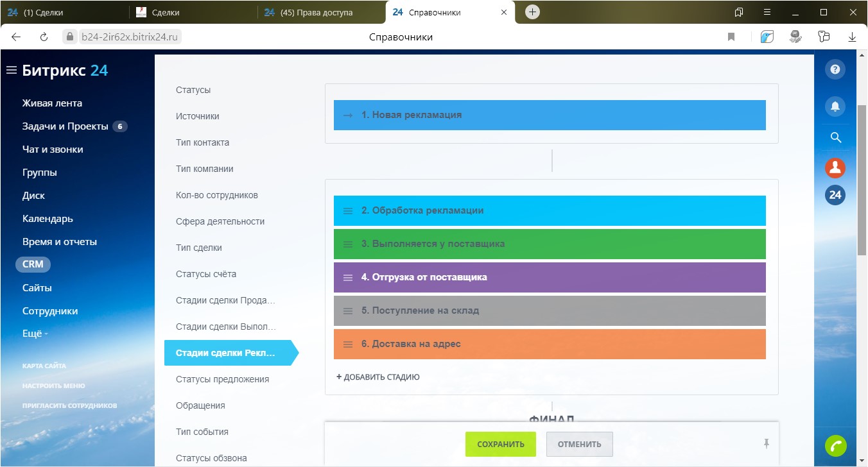868x467 pixels.
Task: Click the 4. Отгрузка от поставщика stage name
Action: (424, 277)
